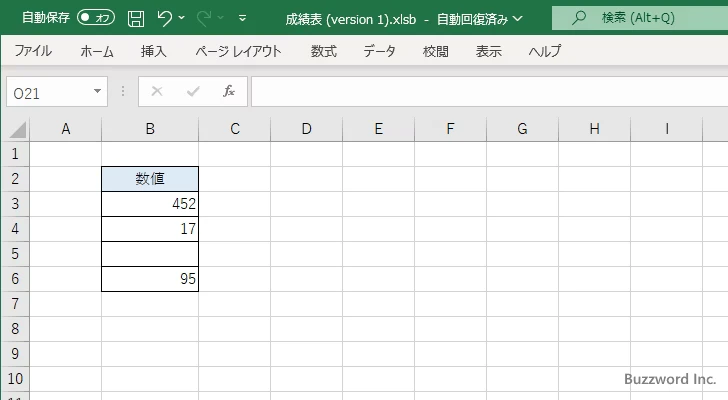The width and height of the screenshot is (728, 400).
Task: Click the magnifier icon in the search box
Action: pyautogui.click(x=579, y=18)
